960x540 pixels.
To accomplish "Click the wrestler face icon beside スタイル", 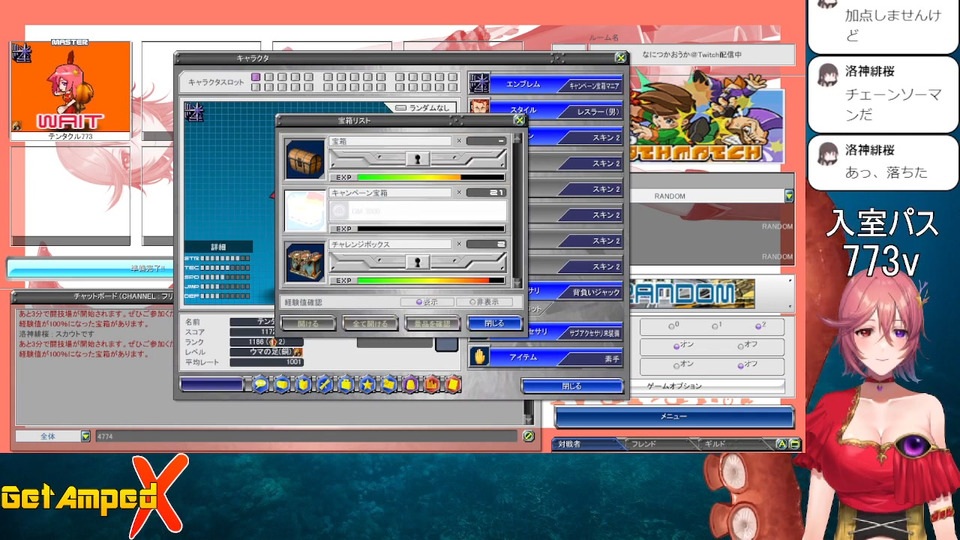I will point(479,108).
